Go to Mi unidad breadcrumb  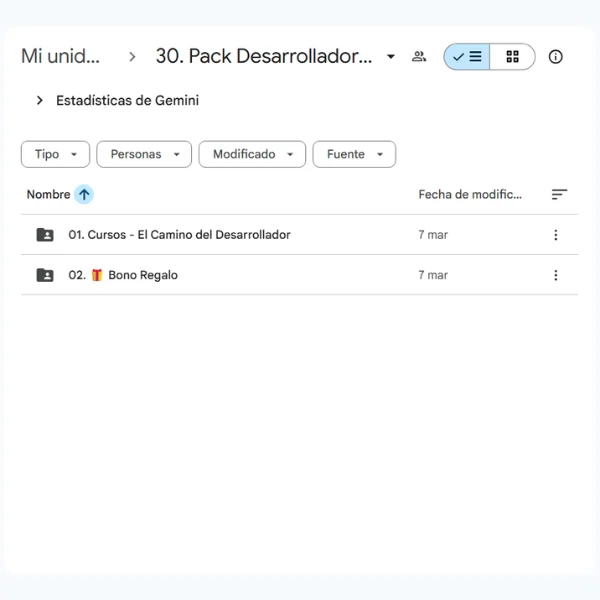(60, 56)
